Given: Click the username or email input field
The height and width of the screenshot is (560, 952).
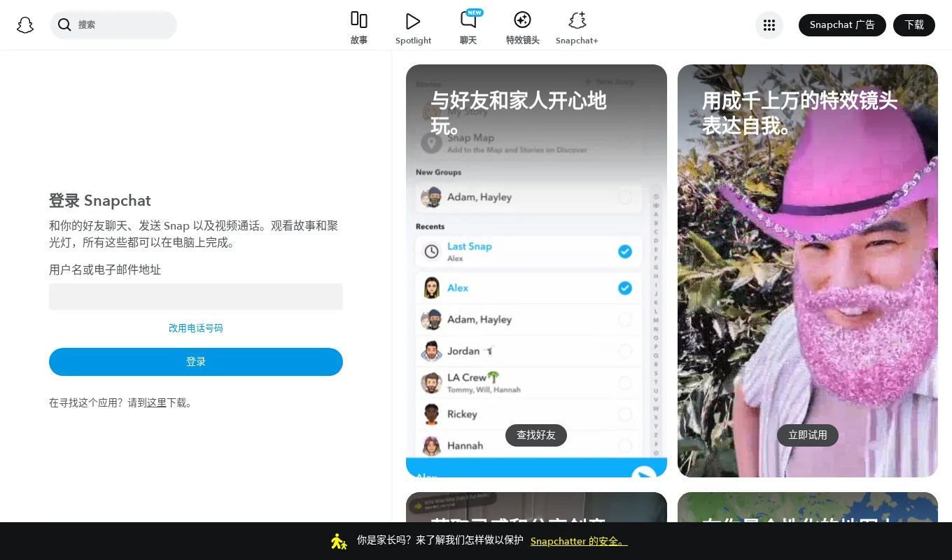Looking at the screenshot, I should [x=196, y=297].
